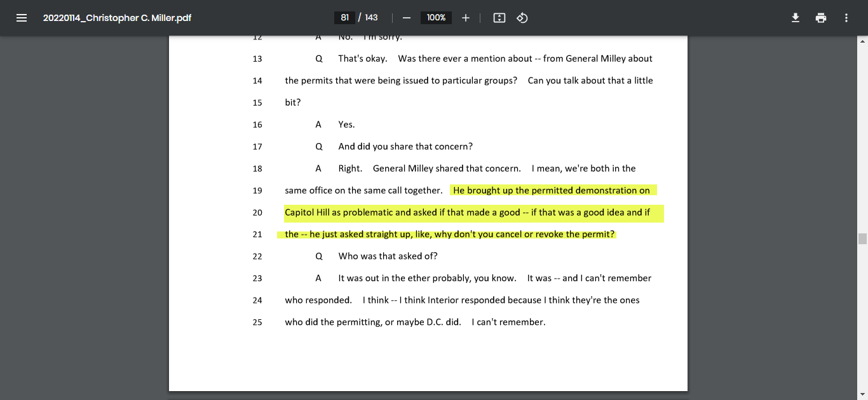Click the vertical scrollbar thumb

coord(862,238)
